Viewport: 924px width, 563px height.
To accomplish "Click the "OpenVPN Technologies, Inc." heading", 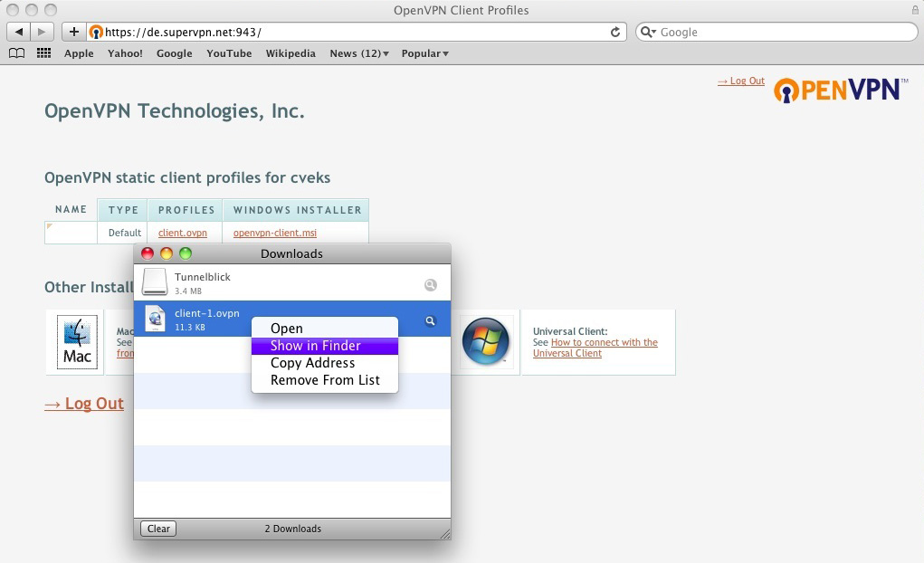I will pyautogui.click(x=175, y=110).
